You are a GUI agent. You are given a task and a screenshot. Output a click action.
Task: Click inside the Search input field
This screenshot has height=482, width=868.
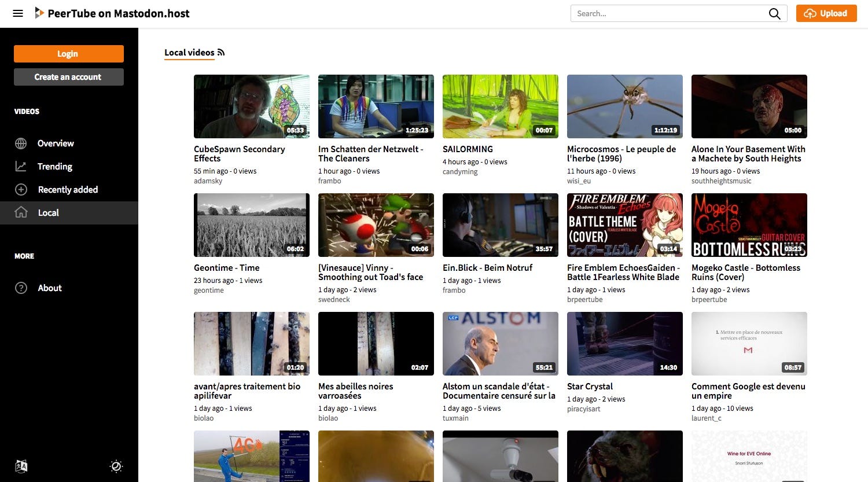point(665,13)
